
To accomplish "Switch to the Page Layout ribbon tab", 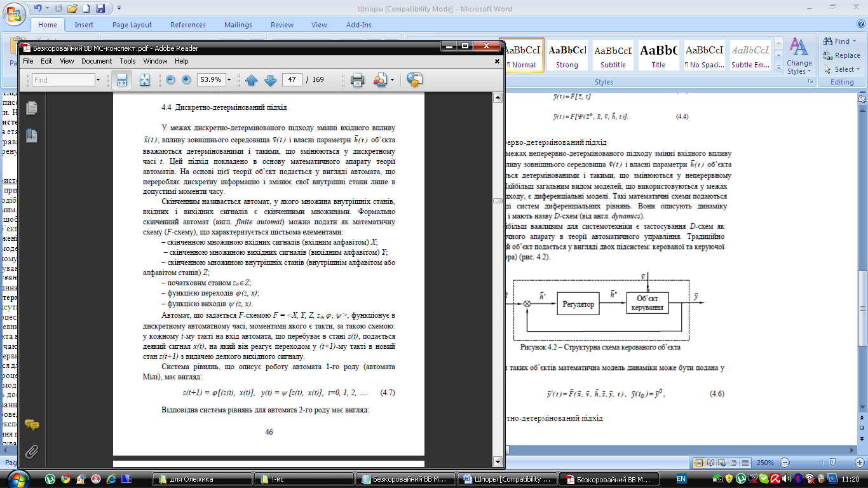I will click(x=132, y=25).
